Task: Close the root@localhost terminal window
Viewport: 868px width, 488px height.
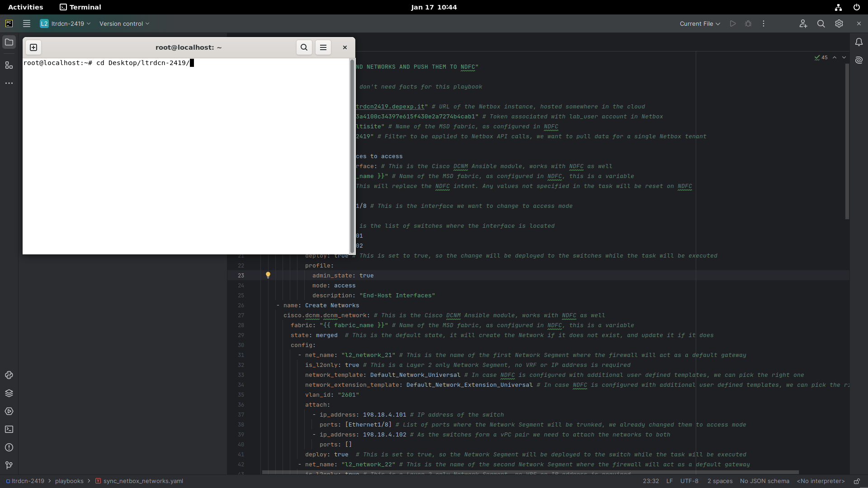Action: (x=344, y=47)
